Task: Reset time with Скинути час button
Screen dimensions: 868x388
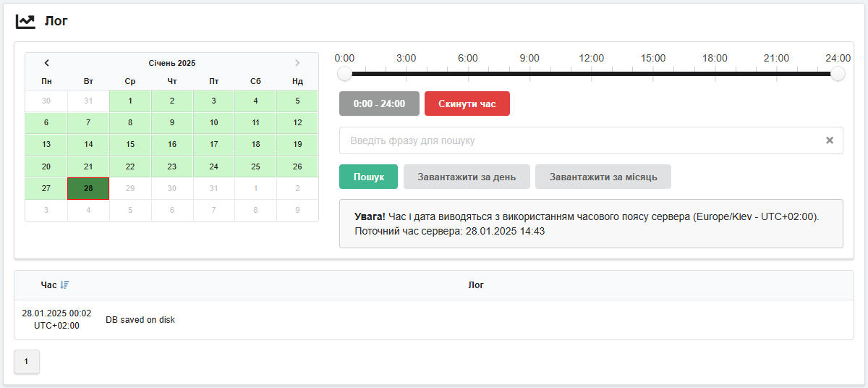Action: point(467,104)
